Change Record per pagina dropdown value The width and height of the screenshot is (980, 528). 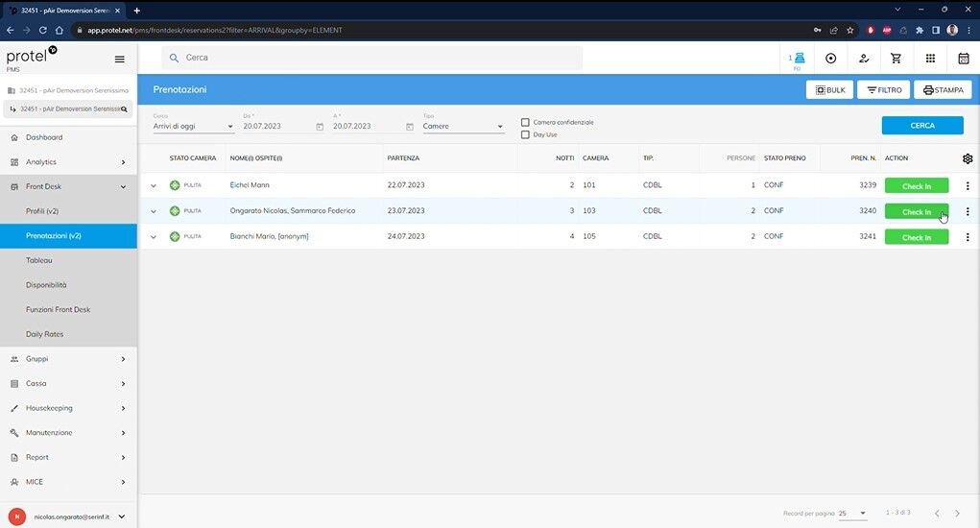852,514
